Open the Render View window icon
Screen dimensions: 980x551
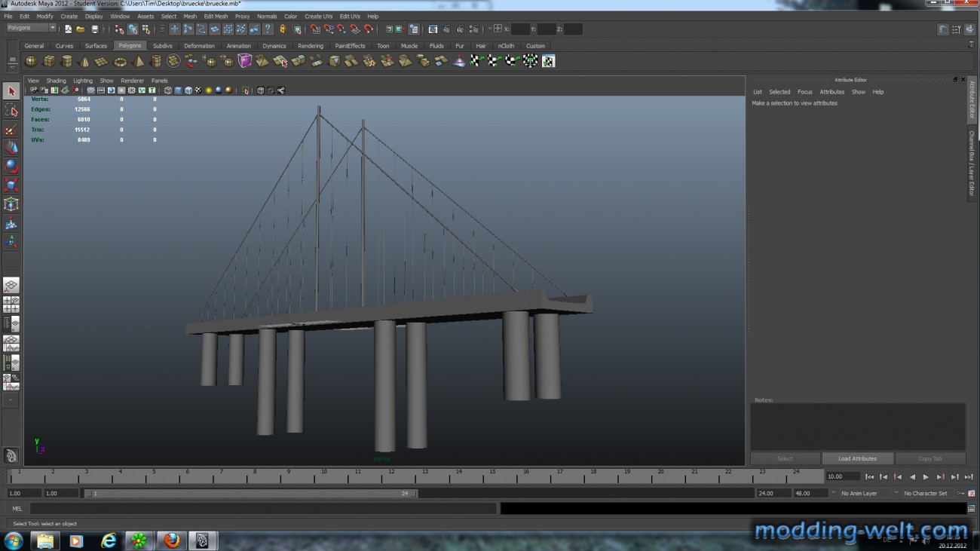pyautogui.click(x=433, y=29)
